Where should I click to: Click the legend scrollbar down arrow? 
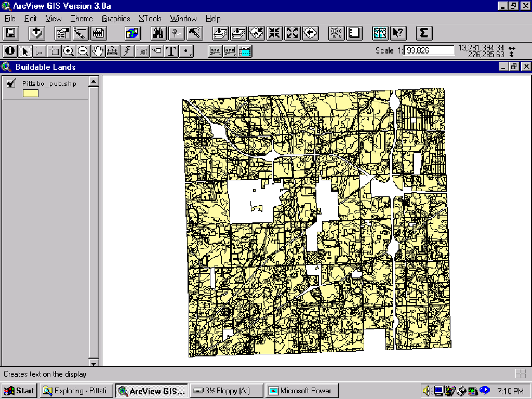coord(94,363)
